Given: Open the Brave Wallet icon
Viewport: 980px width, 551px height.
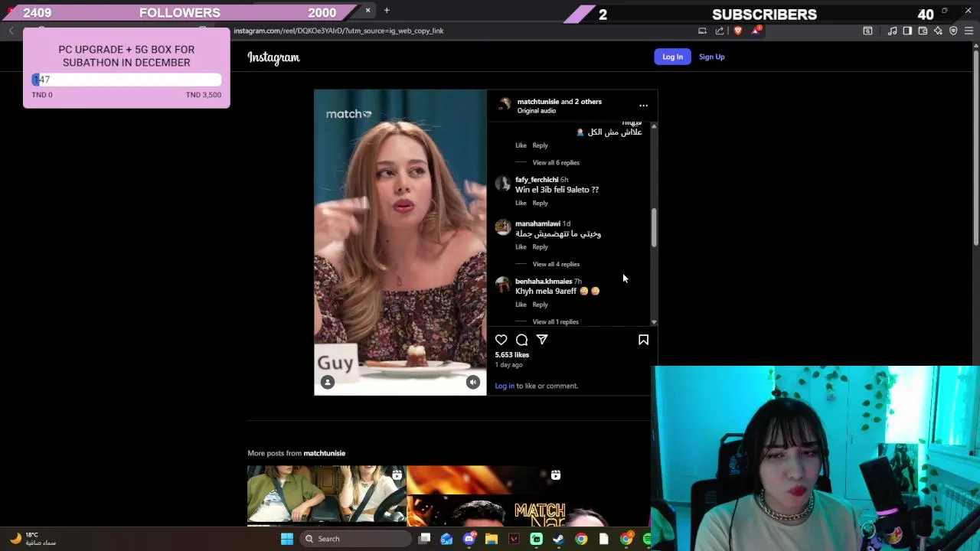Looking at the screenshot, I should [x=923, y=31].
